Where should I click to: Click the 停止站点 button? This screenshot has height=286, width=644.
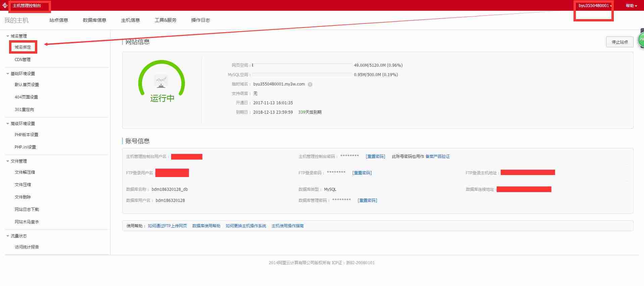tap(620, 42)
